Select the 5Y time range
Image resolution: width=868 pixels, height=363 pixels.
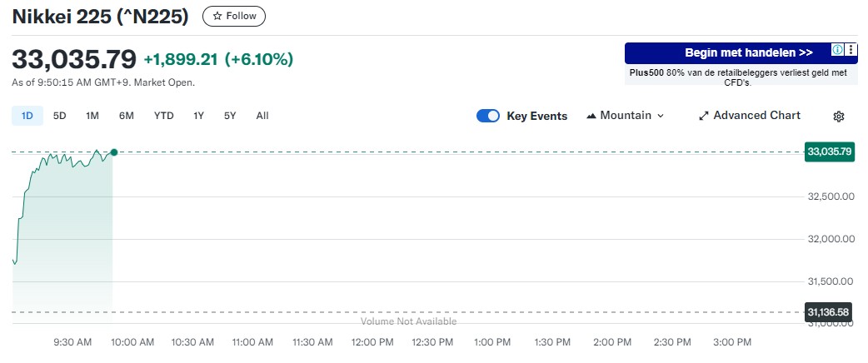pyautogui.click(x=230, y=116)
